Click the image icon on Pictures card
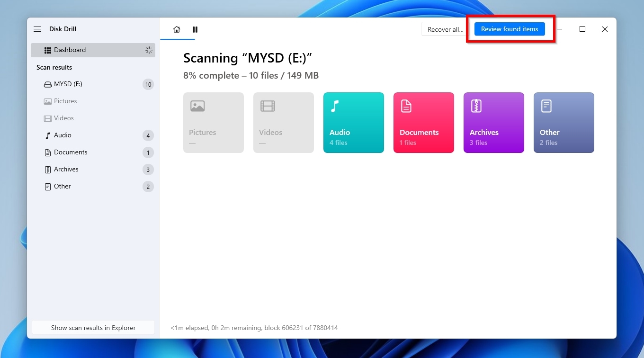 tap(197, 106)
